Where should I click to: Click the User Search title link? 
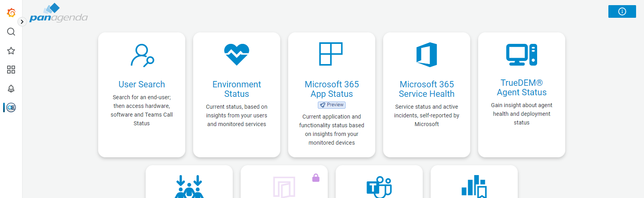point(142,85)
